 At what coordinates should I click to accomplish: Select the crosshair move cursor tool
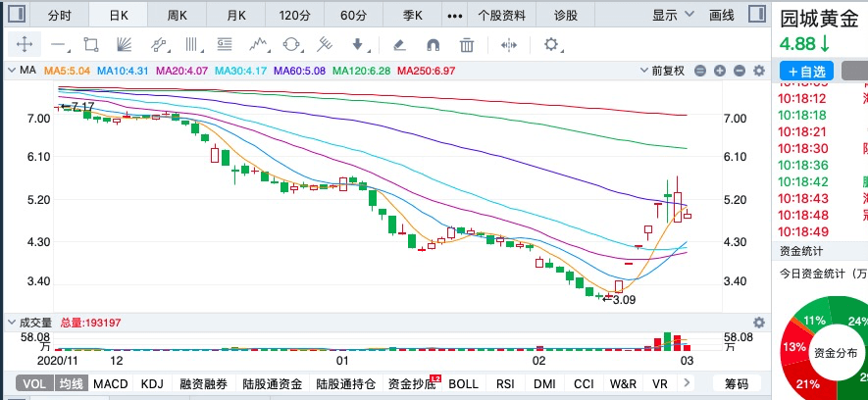24,44
